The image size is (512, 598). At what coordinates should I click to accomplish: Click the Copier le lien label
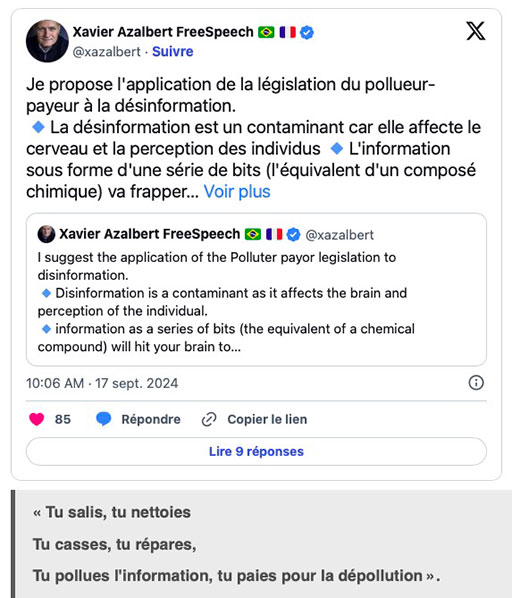click(x=267, y=419)
